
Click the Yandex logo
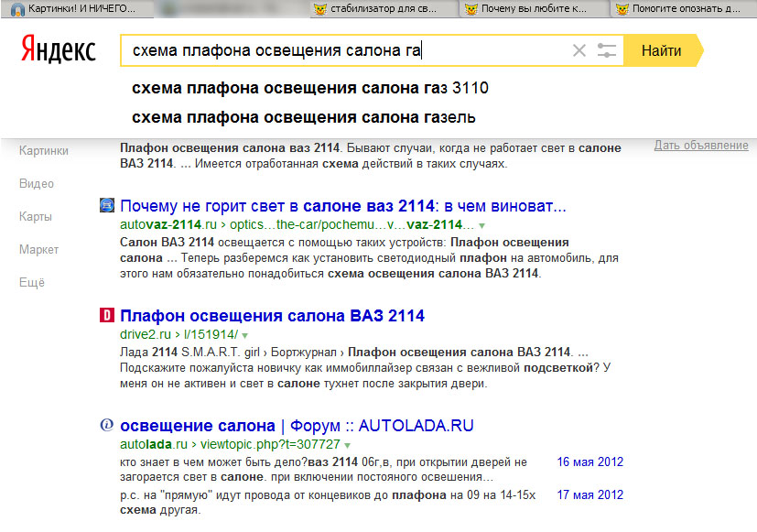pyautogui.click(x=59, y=50)
